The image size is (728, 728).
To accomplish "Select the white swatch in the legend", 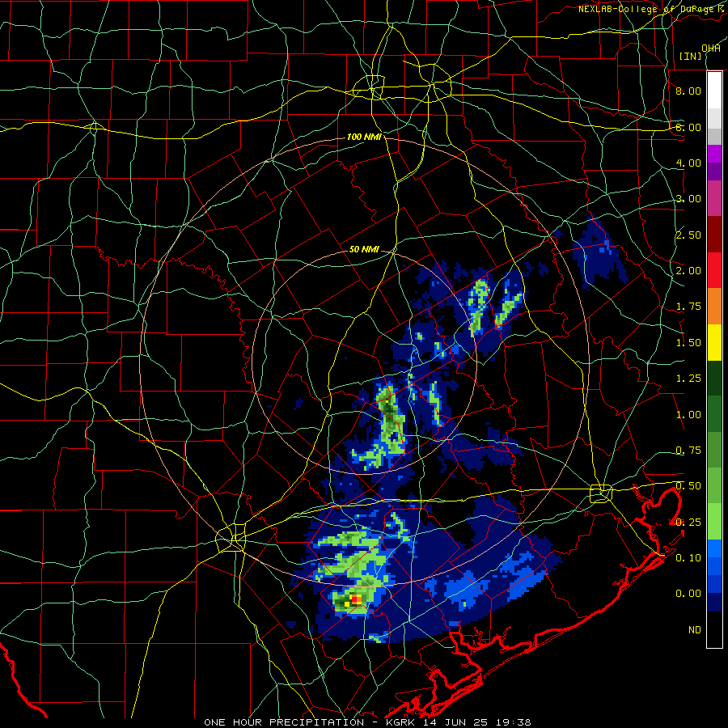I will pyautogui.click(x=714, y=91).
